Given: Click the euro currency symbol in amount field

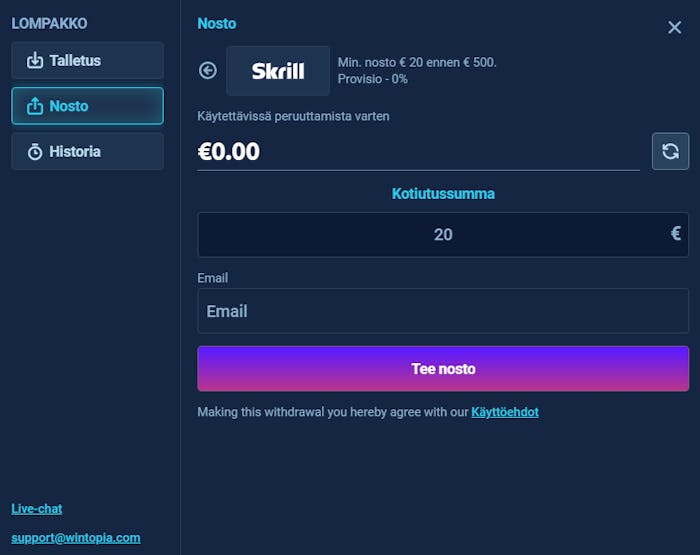Looking at the screenshot, I should click(x=676, y=234).
